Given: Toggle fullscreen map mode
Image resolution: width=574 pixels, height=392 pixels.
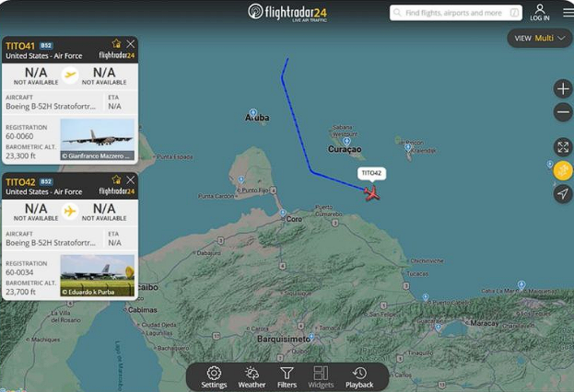Looking at the screenshot, I should click(x=563, y=147).
